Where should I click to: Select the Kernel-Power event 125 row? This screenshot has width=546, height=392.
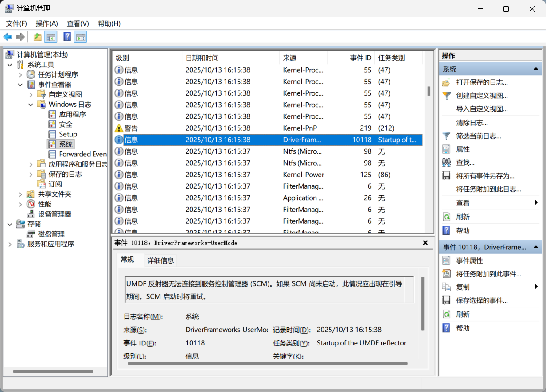268,175
